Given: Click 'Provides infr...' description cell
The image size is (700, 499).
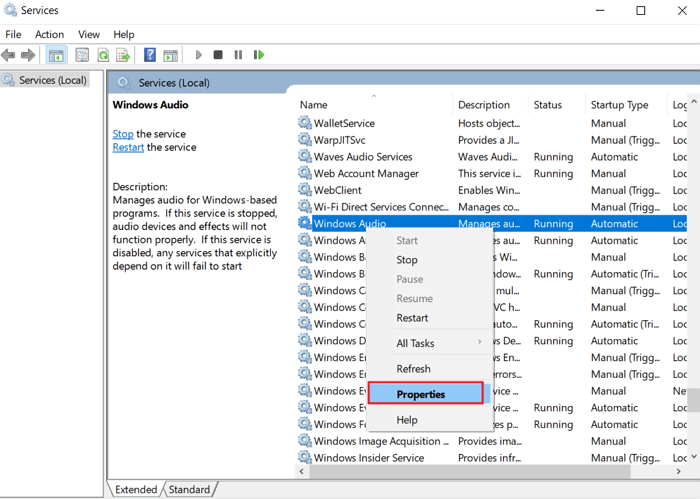Looking at the screenshot, I should (x=489, y=458).
